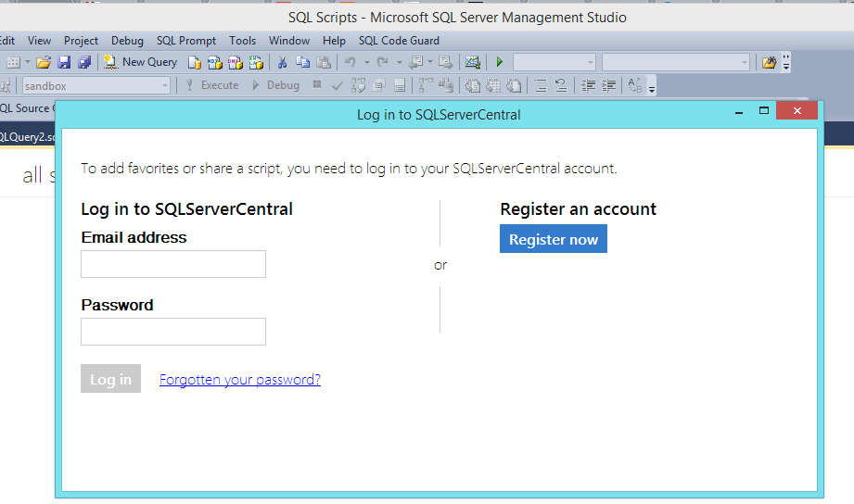Screen dimensions: 854x504
Task: Click the Cut scissors icon
Action: [x=282, y=62]
